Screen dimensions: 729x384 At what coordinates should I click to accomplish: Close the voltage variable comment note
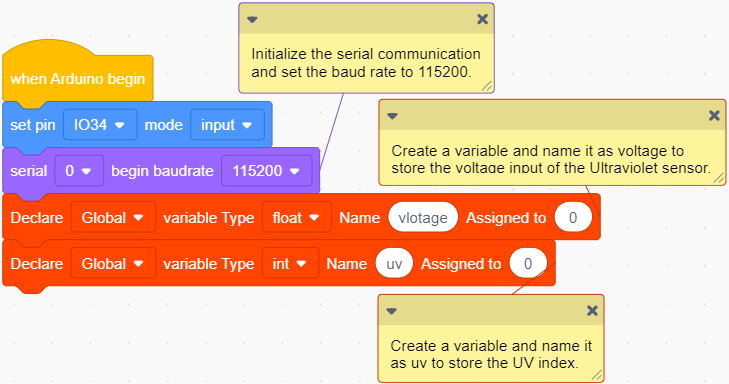714,115
